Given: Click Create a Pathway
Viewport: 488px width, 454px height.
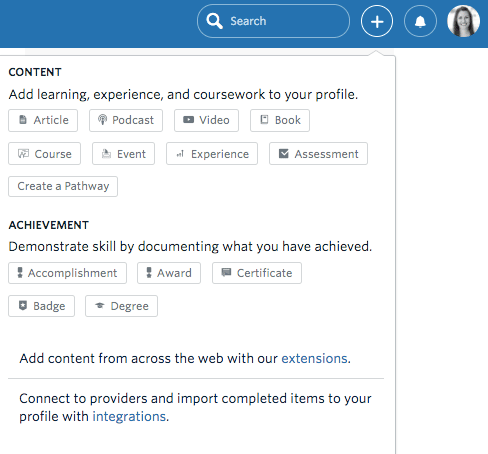Looking at the screenshot, I should pos(63,186).
